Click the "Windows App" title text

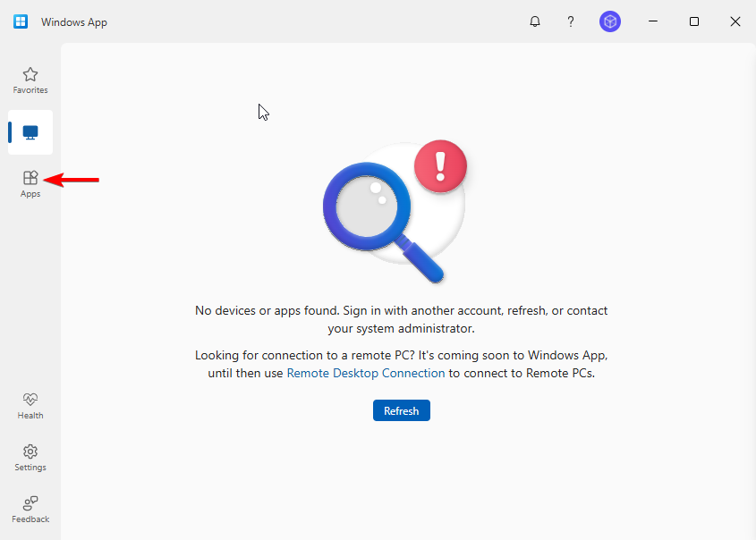tap(73, 22)
